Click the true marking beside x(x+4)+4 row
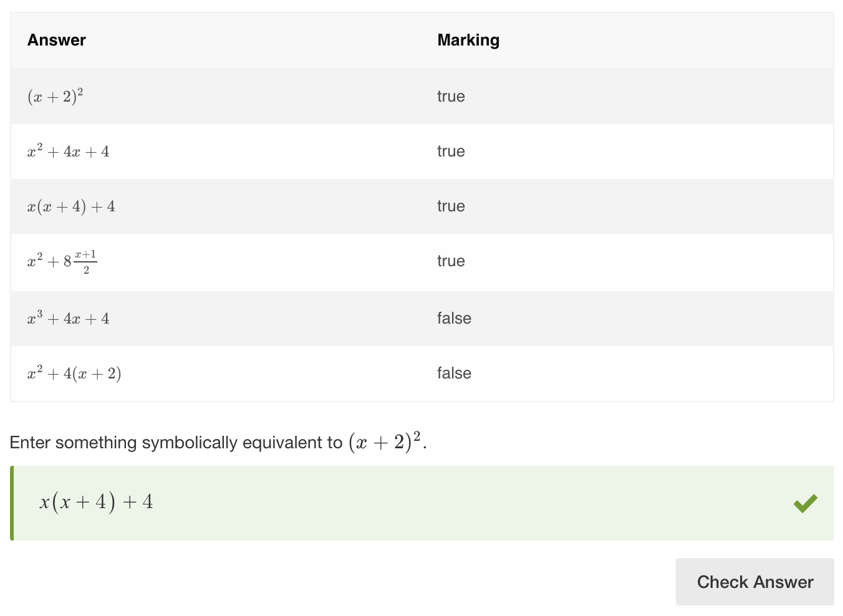The image size is (843, 616). (451, 206)
